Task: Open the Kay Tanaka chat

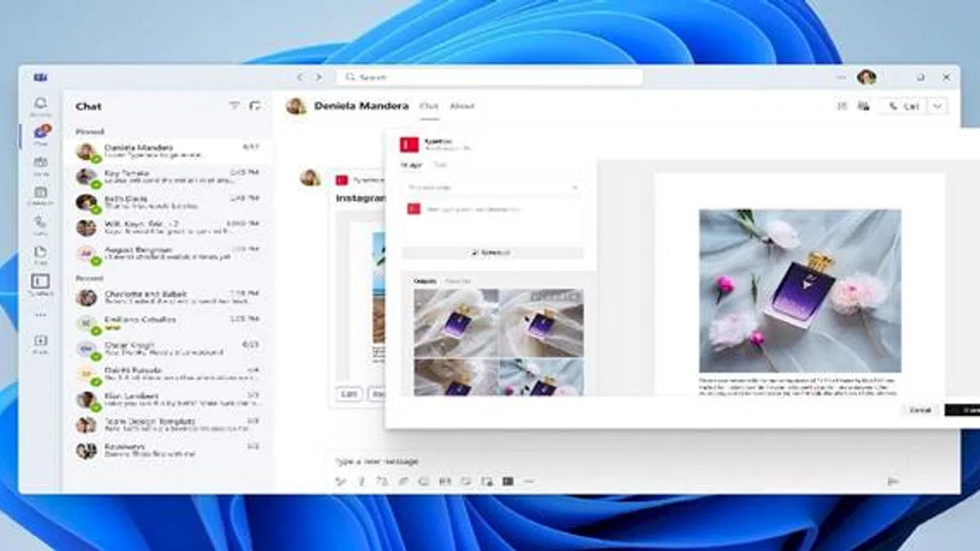Action: click(x=167, y=176)
